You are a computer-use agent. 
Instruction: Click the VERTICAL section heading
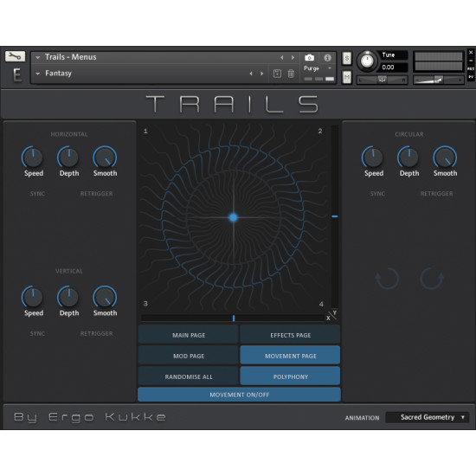pos(69,271)
